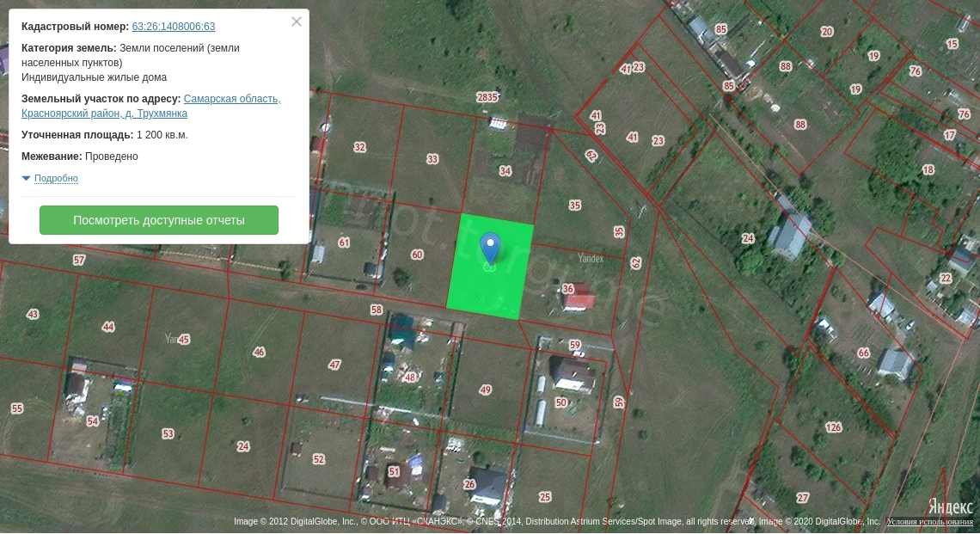The image size is (980, 534).
Task: Click the 2835 parcel label
Action: (487, 97)
